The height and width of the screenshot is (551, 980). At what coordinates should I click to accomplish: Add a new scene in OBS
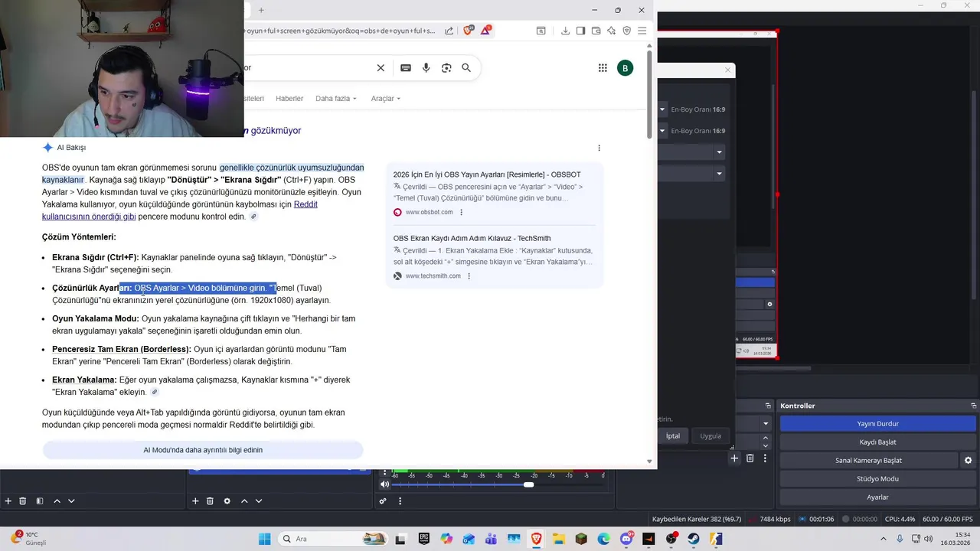tap(8, 501)
